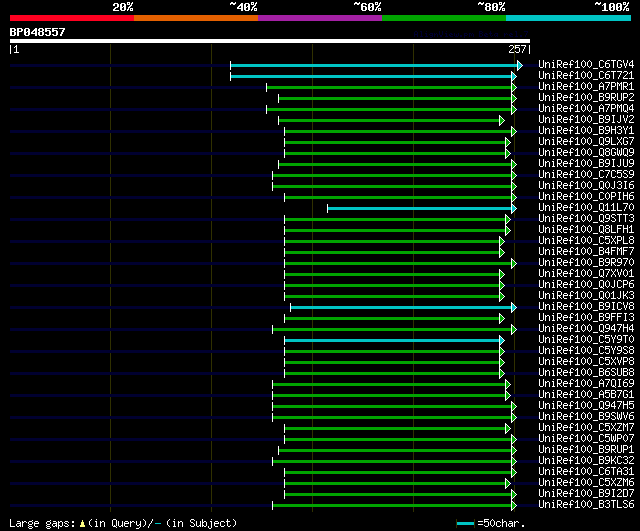Click the green alignment bar for UniRef100_A7PMR1
640x531 pixels.
389,87
